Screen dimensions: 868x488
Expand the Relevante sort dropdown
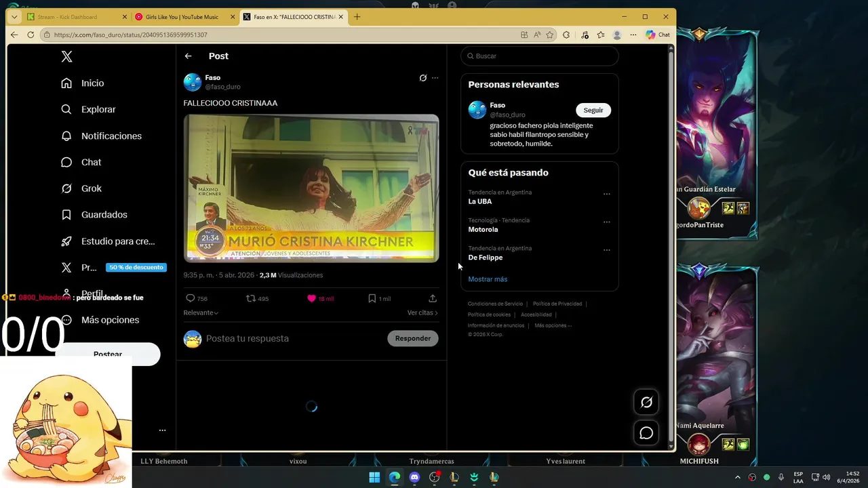pyautogui.click(x=201, y=312)
